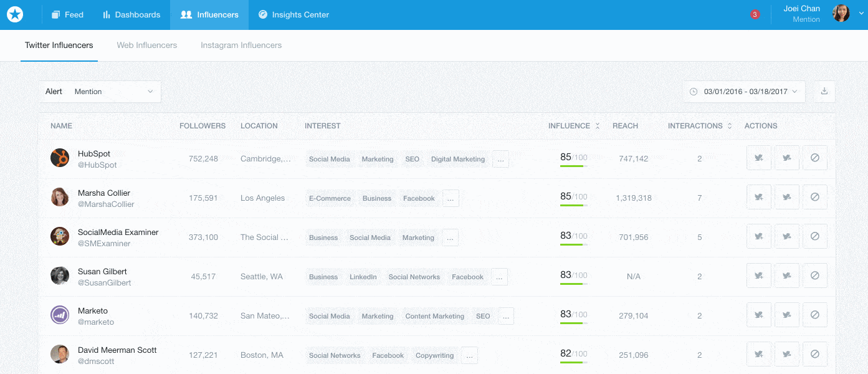Screen dimensions: 868x374
Task: Follow HubSpot on Twitter via action icon
Action: pyautogui.click(x=758, y=157)
